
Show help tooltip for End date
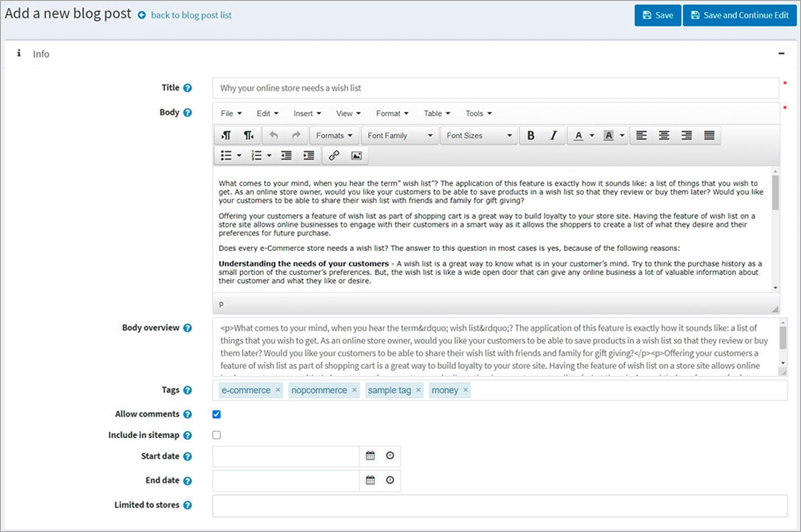(x=188, y=480)
